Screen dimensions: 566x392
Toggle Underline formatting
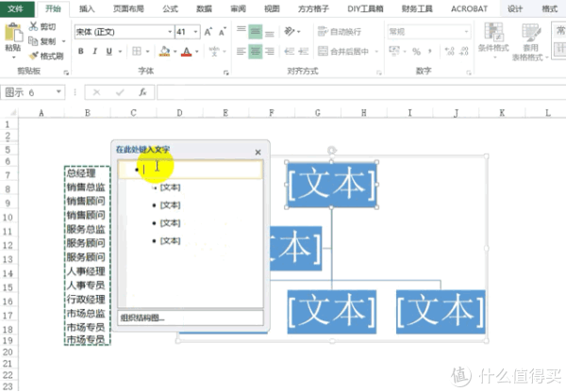[x=109, y=52]
